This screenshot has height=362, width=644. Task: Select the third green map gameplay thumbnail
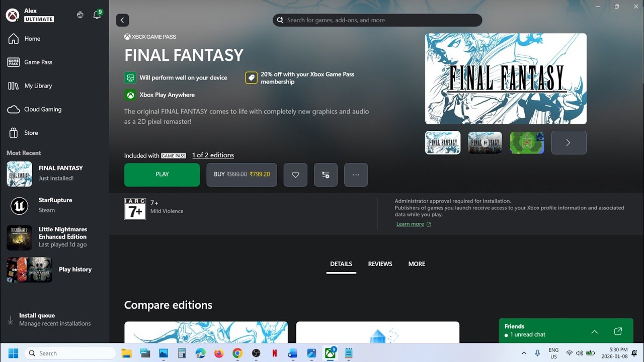point(527,143)
